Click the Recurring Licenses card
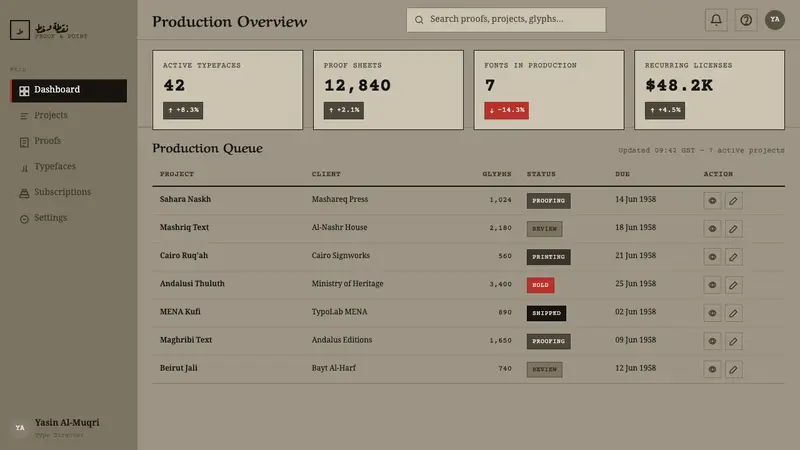Image resolution: width=800 pixels, height=450 pixels. pyautogui.click(x=709, y=90)
